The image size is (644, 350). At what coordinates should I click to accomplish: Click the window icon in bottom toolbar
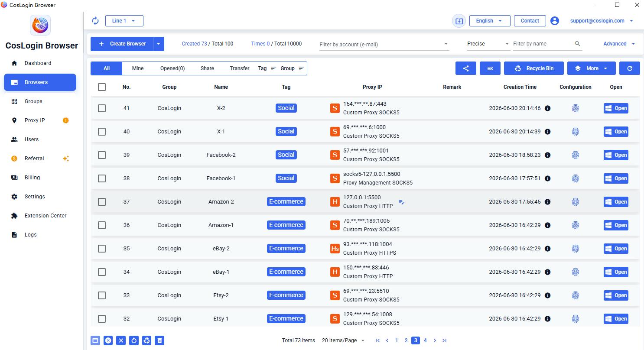coord(95,340)
